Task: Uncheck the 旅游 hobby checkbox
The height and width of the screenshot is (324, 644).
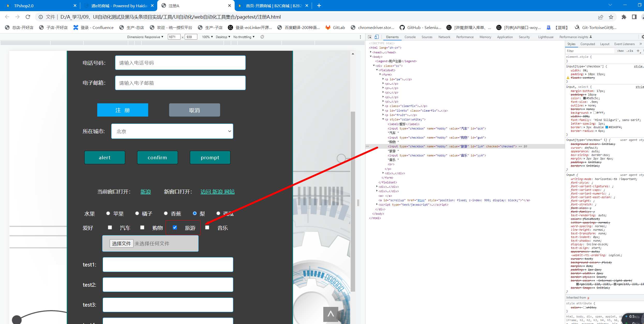Action: (175, 227)
